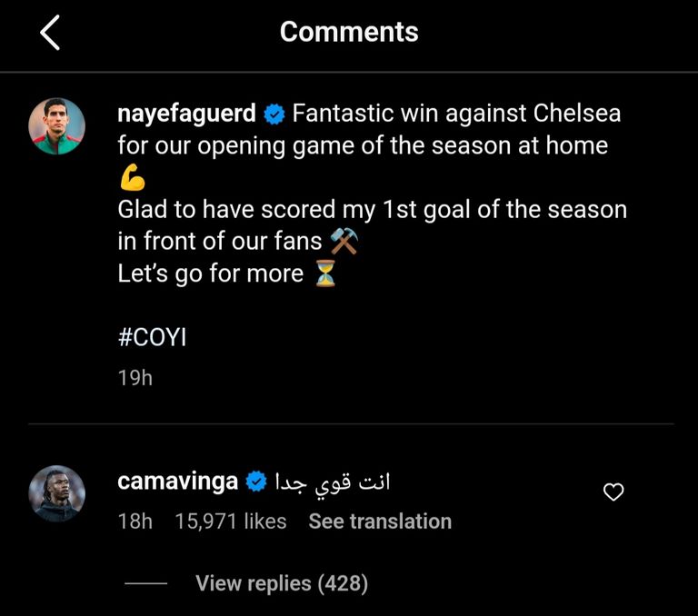The image size is (698, 616).
Task: Click the 19h timestamp under the caption
Action: coord(135,378)
